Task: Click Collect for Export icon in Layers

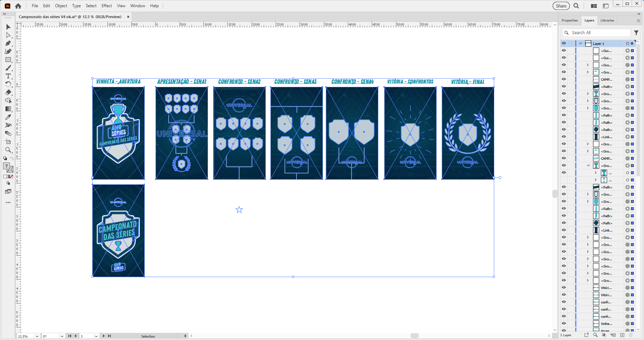Action: (x=587, y=335)
